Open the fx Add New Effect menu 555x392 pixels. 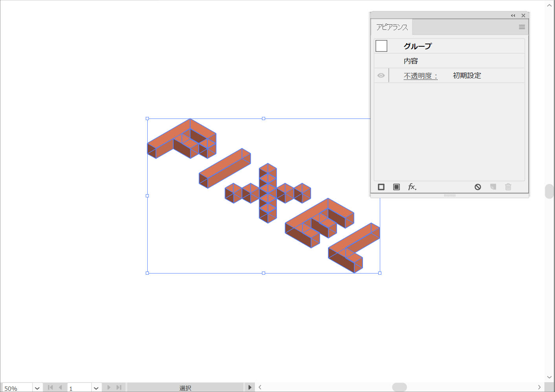point(412,187)
